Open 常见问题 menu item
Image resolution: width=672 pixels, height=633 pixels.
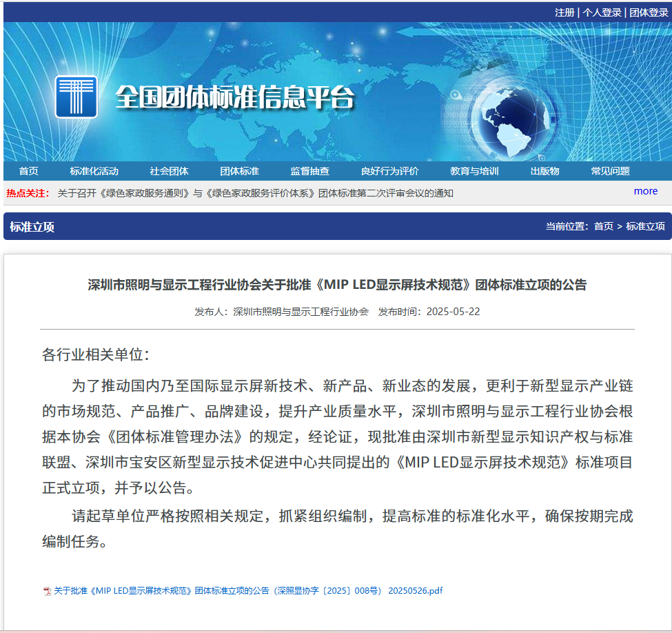click(x=610, y=171)
